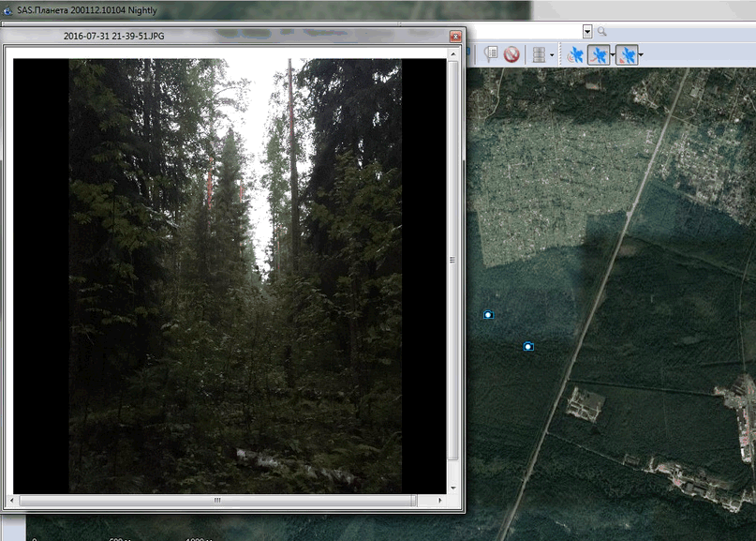Image resolution: width=756 pixels, height=541 pixels.
Task: Click the search magnifier icon
Action: click(602, 31)
